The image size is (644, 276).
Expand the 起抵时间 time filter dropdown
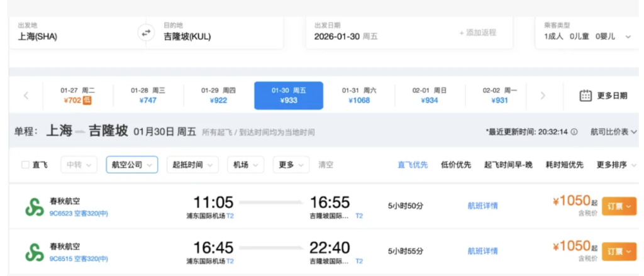tap(192, 165)
